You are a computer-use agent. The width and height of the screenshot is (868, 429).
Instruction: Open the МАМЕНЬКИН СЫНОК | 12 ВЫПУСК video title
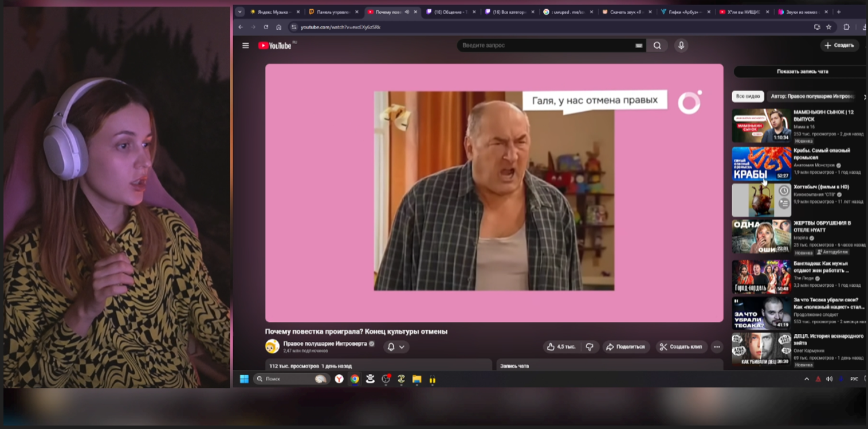point(823,115)
